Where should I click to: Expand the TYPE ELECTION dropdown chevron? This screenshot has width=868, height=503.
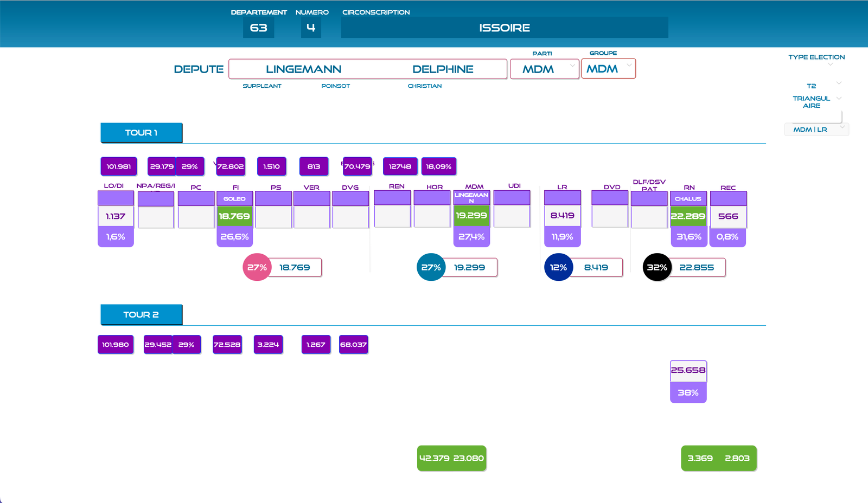coord(830,65)
